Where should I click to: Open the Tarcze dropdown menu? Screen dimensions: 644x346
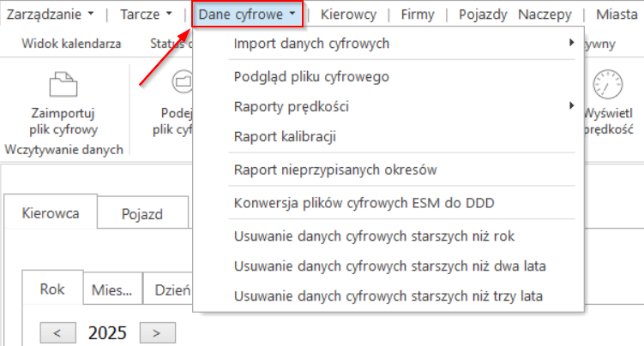[x=146, y=15]
